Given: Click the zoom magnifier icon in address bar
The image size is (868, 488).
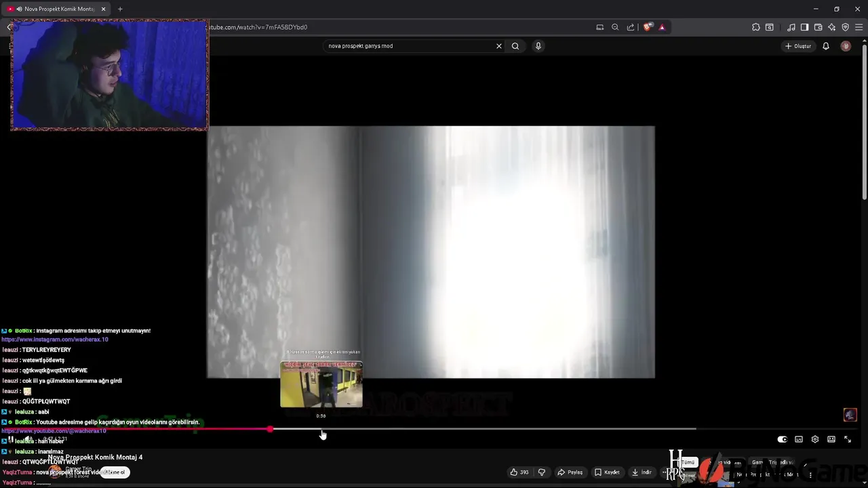Looking at the screenshot, I should (x=615, y=27).
